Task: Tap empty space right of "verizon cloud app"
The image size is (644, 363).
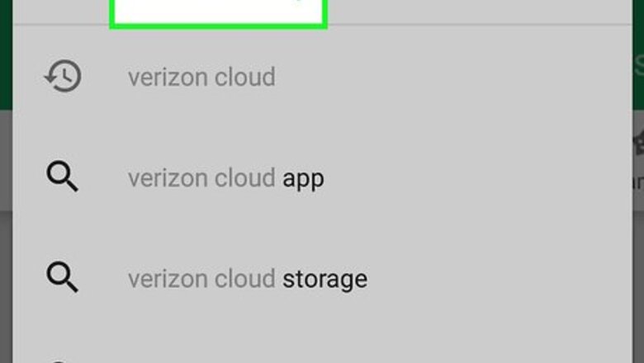Action: tap(479, 178)
